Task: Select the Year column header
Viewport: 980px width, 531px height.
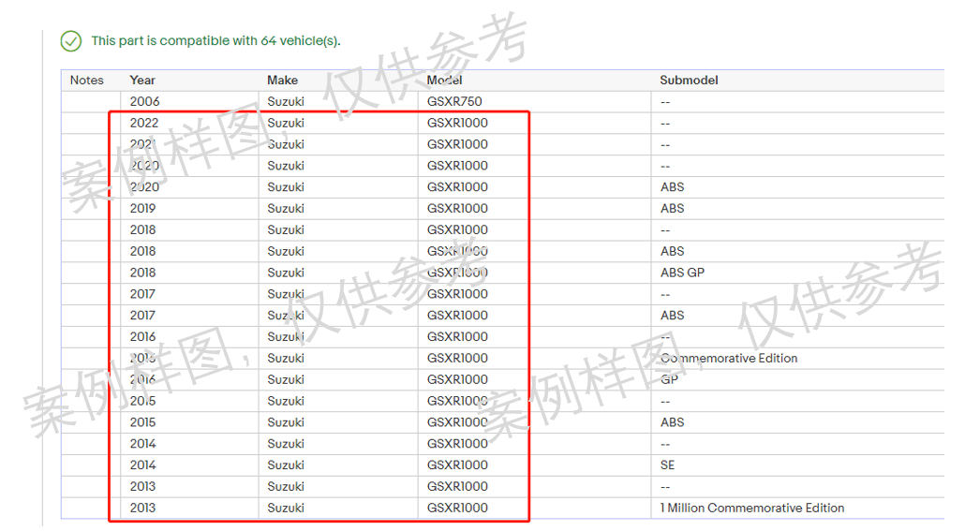Action: (x=142, y=80)
